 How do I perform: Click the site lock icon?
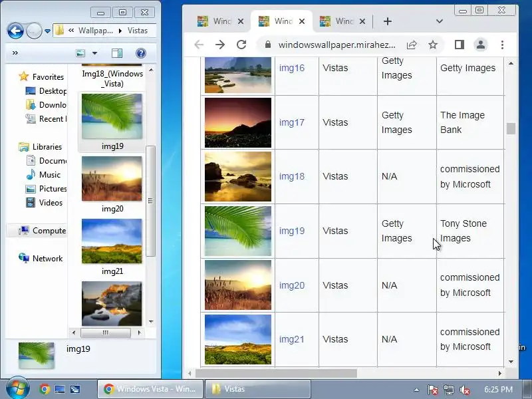tap(268, 45)
